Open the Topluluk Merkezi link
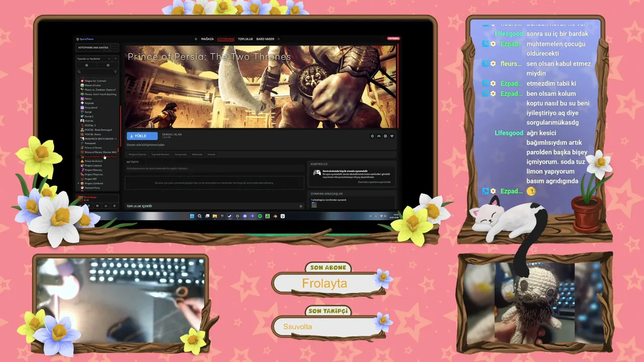 pos(160,154)
